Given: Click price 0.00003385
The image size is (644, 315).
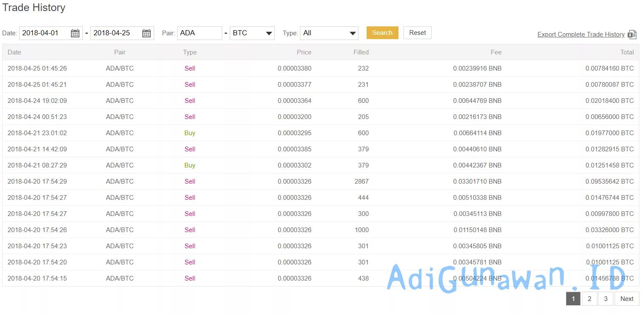Looking at the screenshot, I should click(x=295, y=149).
